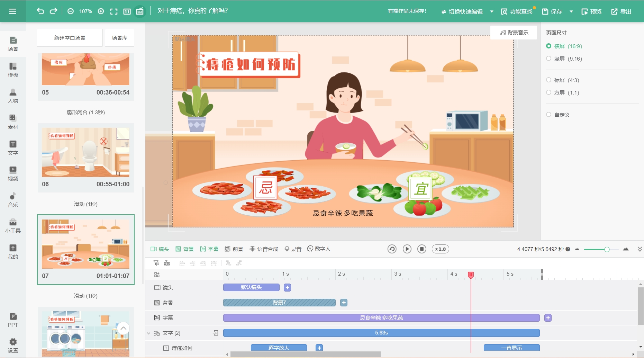The image size is (644, 358).
Task: Click 功能查找 feature search
Action: [517, 11]
